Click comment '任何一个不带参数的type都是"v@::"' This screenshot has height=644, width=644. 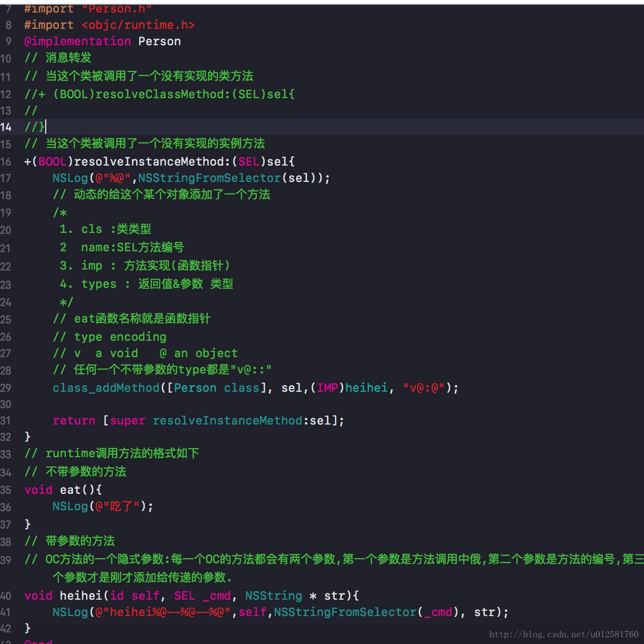coord(173,370)
